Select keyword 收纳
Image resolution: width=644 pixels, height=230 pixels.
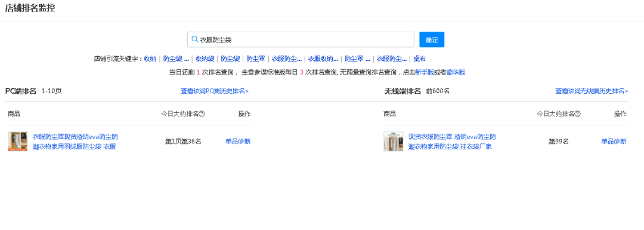pyautogui.click(x=150, y=59)
